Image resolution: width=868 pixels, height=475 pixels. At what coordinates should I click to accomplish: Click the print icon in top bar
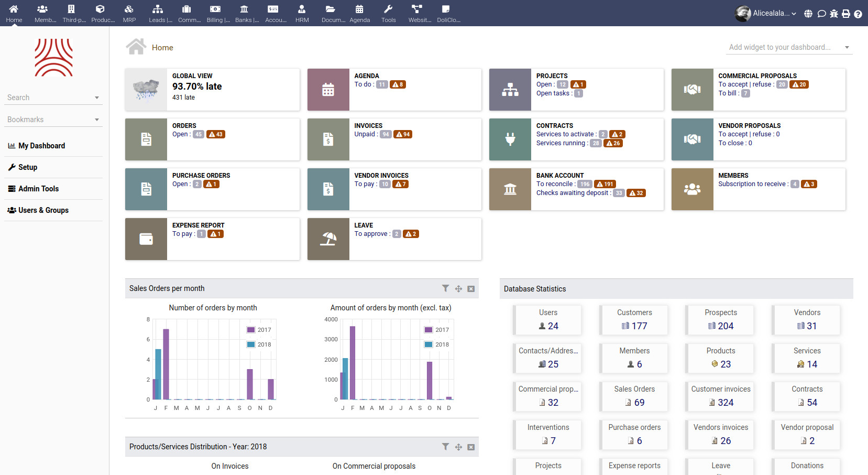(x=846, y=14)
